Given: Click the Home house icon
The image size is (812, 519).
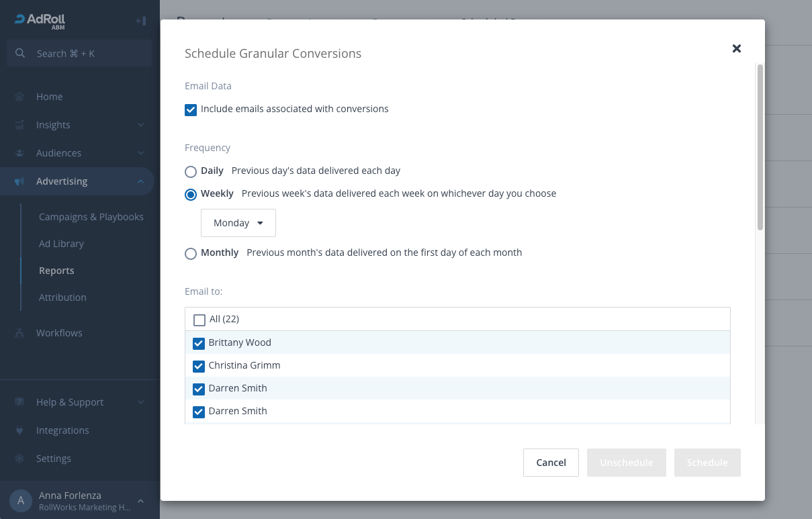Looking at the screenshot, I should pyautogui.click(x=20, y=97).
